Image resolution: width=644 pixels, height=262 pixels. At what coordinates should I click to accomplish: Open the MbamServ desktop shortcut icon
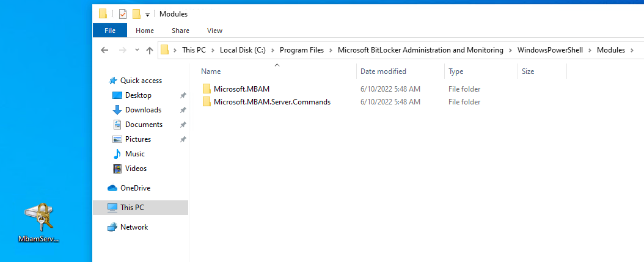click(38, 222)
